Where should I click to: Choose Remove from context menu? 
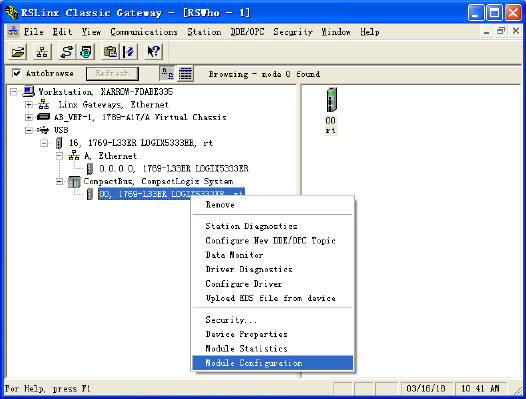[x=272, y=205]
